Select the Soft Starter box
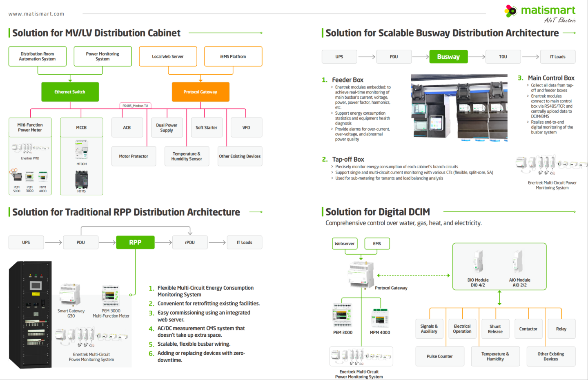This screenshot has width=588, height=380. (206, 128)
